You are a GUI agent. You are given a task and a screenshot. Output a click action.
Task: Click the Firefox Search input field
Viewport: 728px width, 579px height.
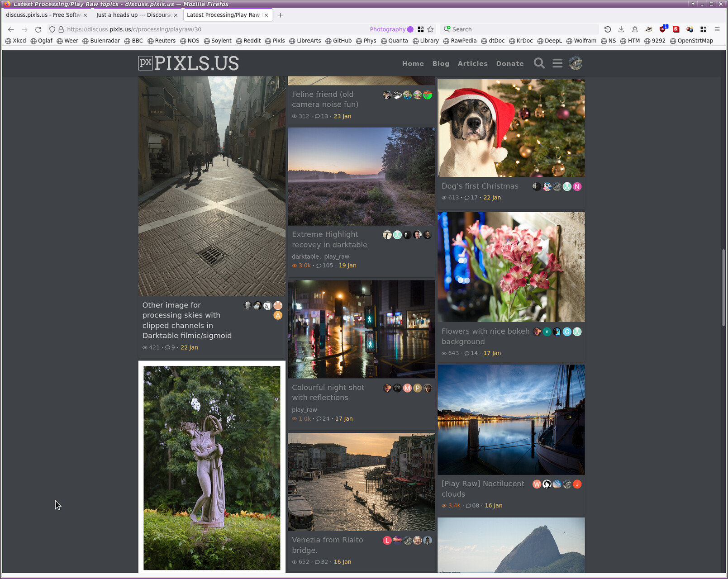tap(520, 29)
